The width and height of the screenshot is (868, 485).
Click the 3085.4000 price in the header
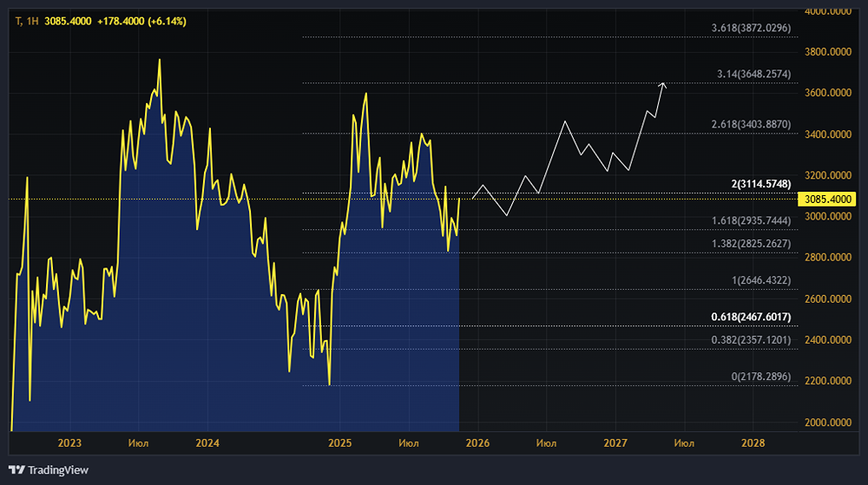click(x=68, y=22)
